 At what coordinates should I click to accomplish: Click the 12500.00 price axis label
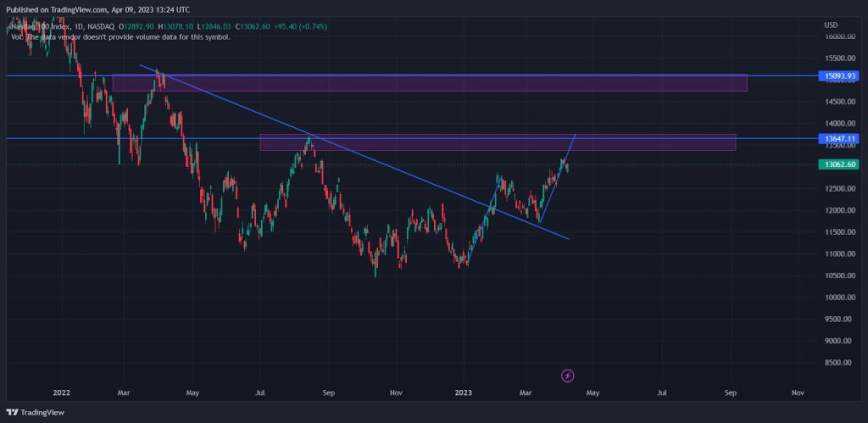tap(839, 189)
